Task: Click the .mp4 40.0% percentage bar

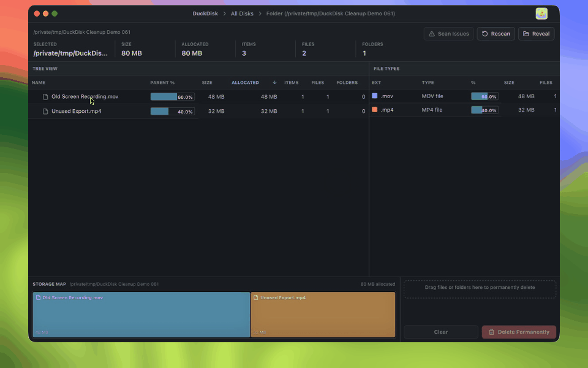Action: pyautogui.click(x=484, y=110)
